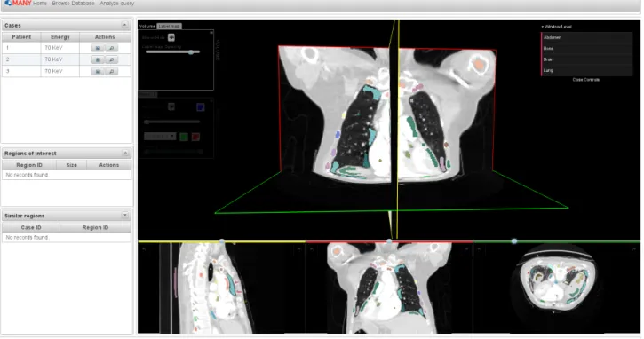Click Size column header
Viewport: 644px width, 339px height.
(x=71, y=165)
